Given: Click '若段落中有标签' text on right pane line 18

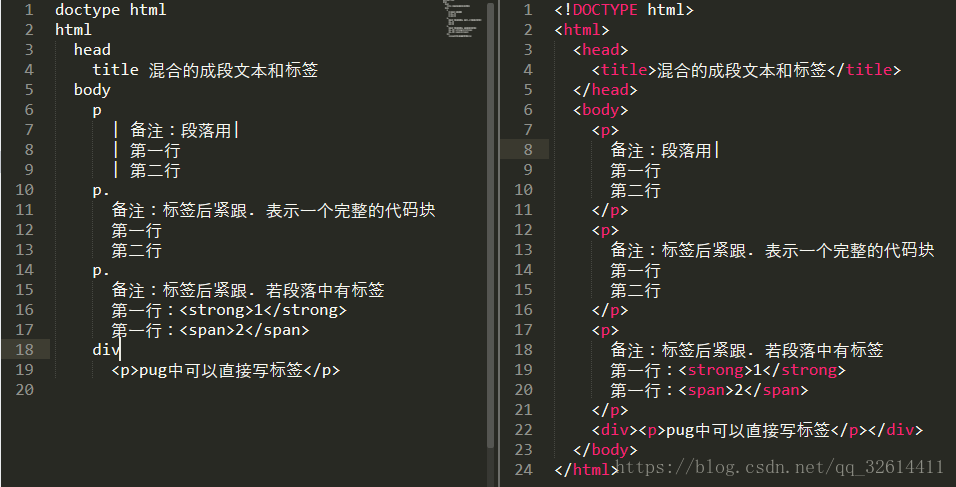Looking at the screenshot, I should [824, 350].
